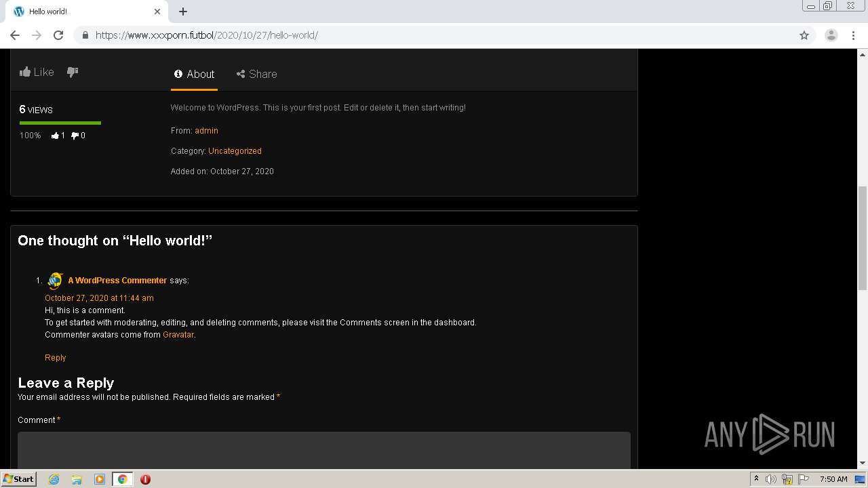Click Added on: October 27, 2020 text
This screenshot has height=488, width=868.
222,171
